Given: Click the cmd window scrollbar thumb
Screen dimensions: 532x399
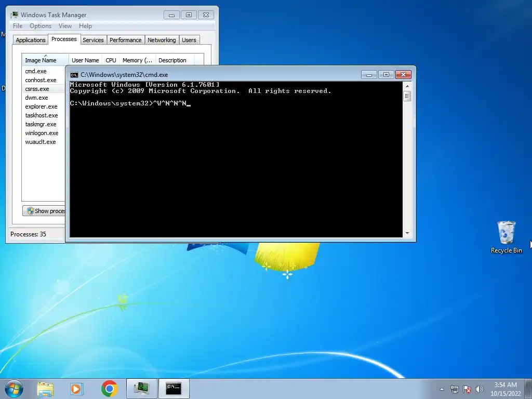Looking at the screenshot, I should 407,96.
